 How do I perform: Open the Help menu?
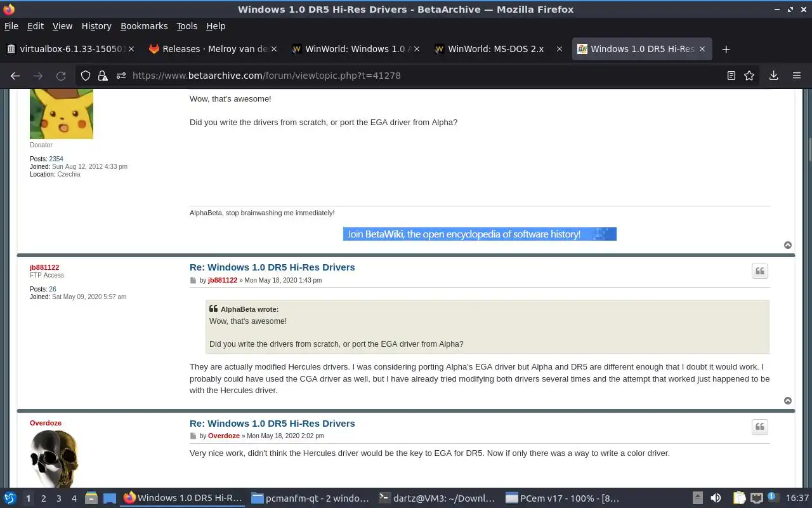[216, 26]
